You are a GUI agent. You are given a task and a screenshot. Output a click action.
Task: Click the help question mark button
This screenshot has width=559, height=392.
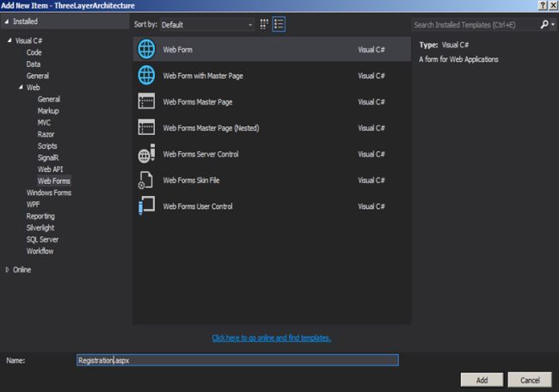coord(543,5)
